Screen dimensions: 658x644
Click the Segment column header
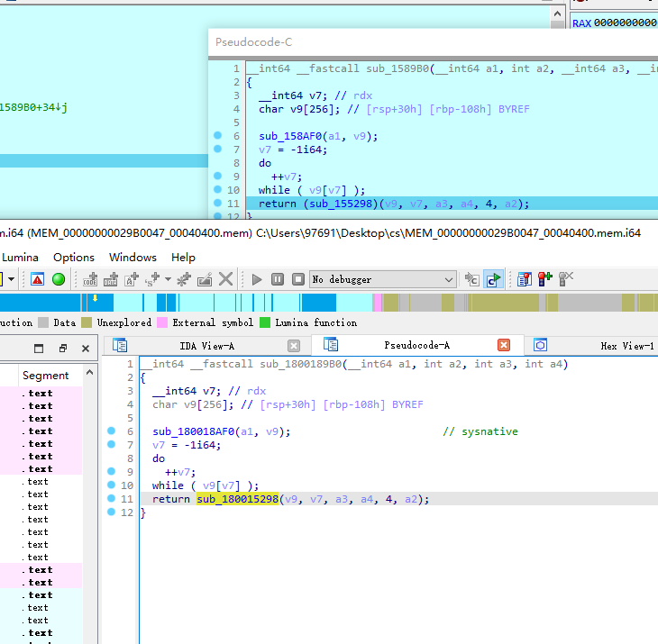(x=45, y=376)
